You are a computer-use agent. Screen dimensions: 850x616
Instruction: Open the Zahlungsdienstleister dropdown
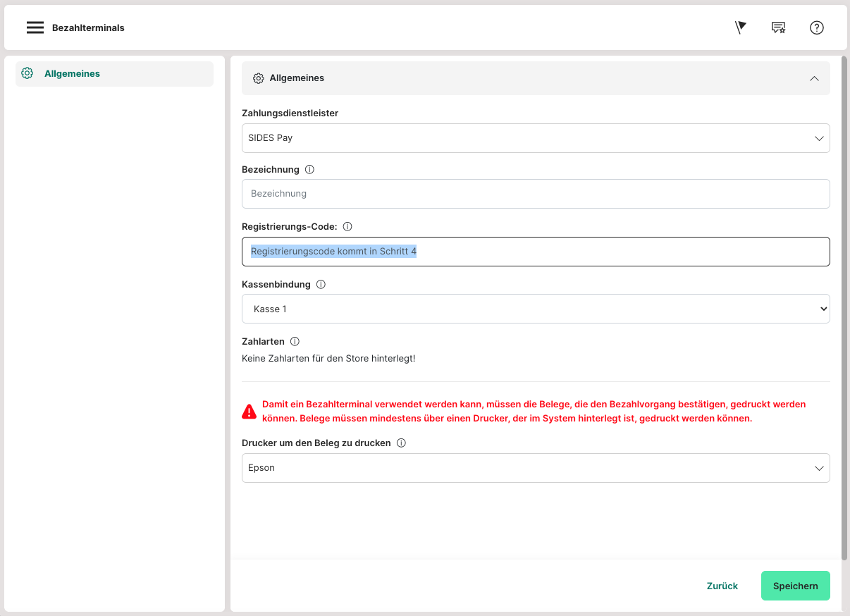536,138
